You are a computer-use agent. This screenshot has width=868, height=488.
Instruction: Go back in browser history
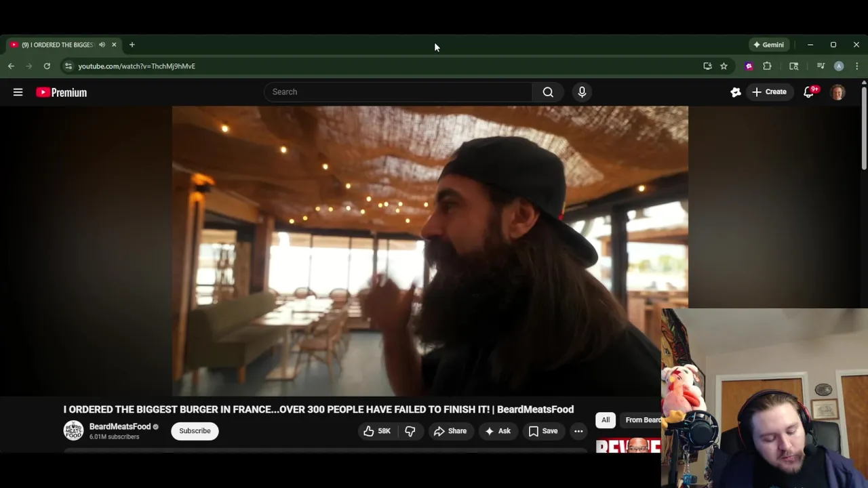click(11, 66)
